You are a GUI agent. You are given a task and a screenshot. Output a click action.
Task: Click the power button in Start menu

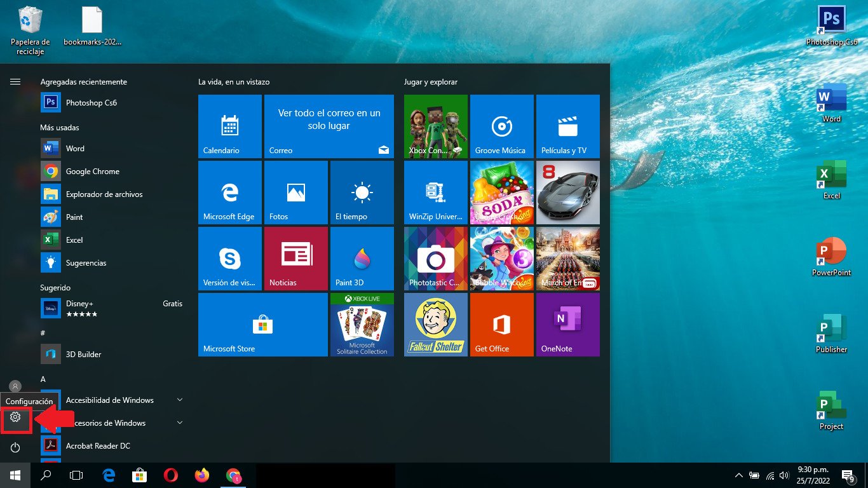15,448
